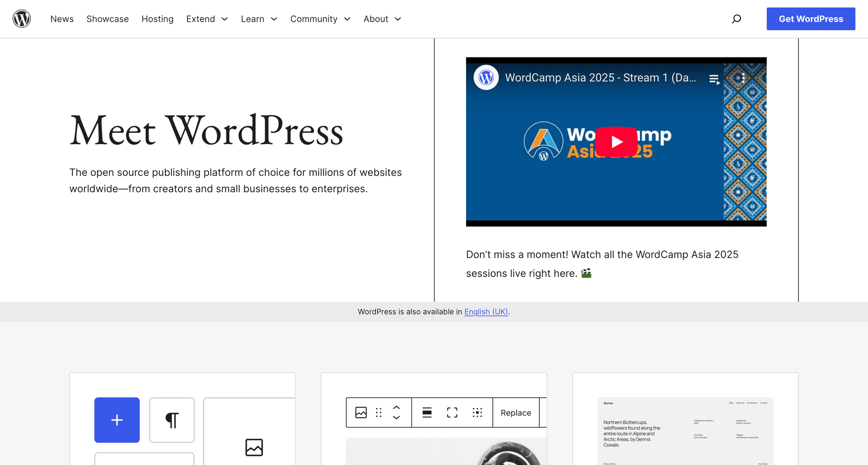This screenshot has width=868, height=465.
Task: Click the full-width corners icon
Action: (452, 413)
